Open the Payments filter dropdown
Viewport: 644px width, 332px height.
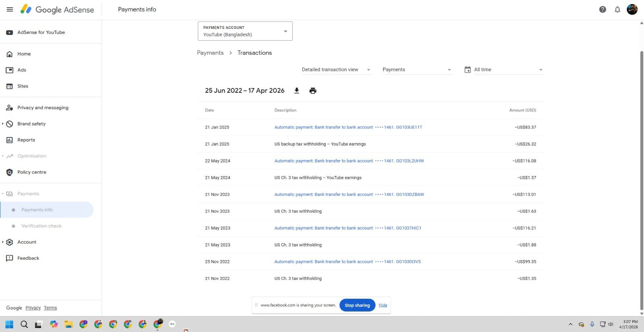click(417, 70)
